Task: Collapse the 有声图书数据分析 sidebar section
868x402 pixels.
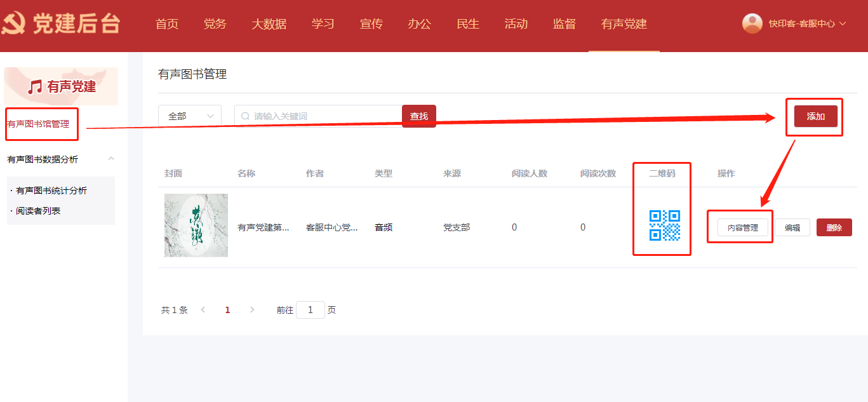Action: pos(111,159)
